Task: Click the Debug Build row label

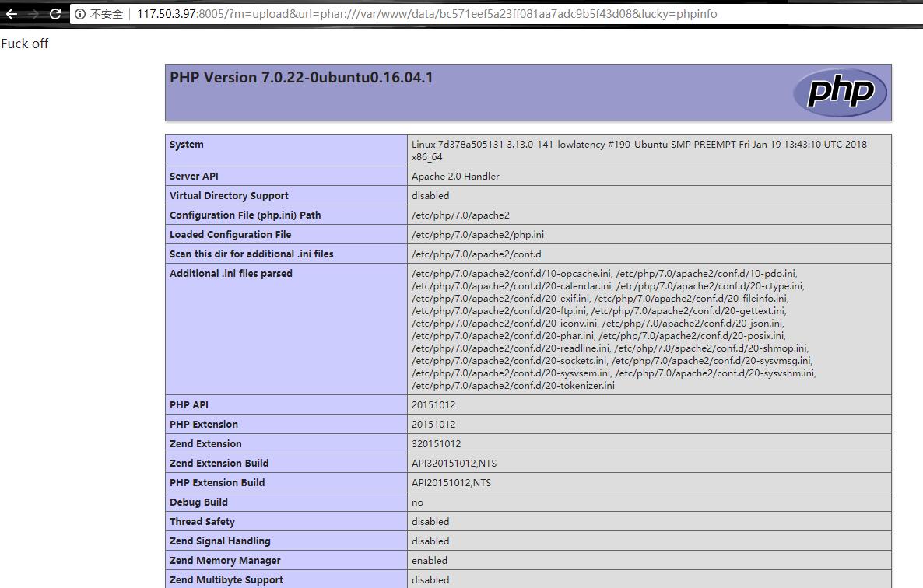Action: click(x=198, y=502)
